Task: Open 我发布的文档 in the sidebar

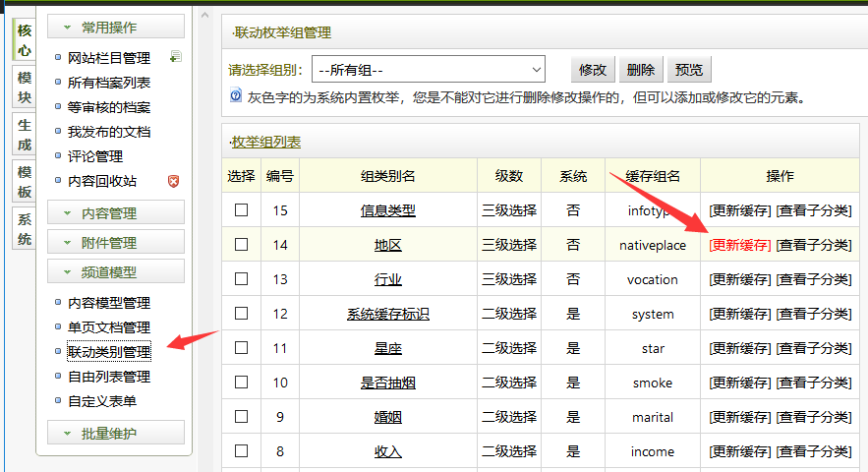Action: pyautogui.click(x=108, y=132)
